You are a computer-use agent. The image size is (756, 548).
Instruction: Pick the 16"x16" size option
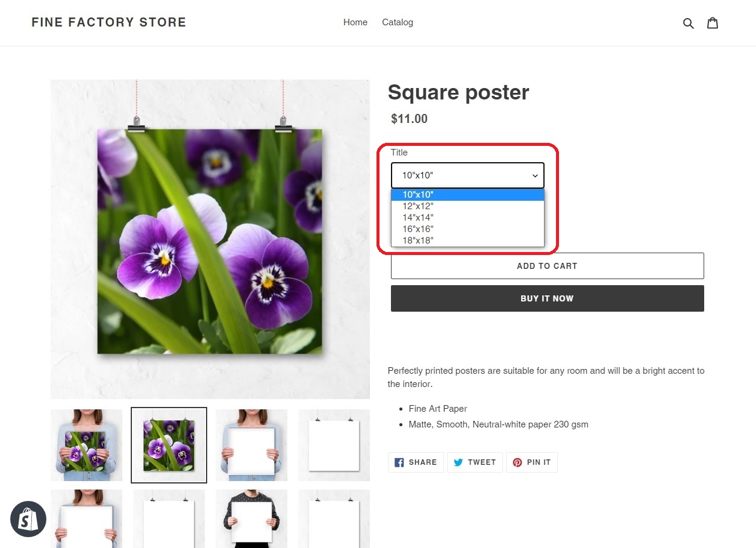pos(467,229)
